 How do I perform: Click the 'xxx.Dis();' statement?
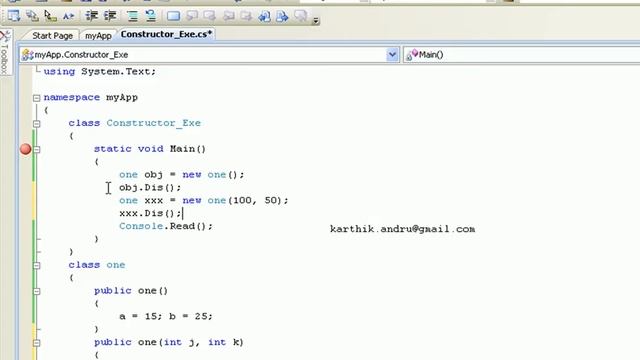[x=150, y=213]
